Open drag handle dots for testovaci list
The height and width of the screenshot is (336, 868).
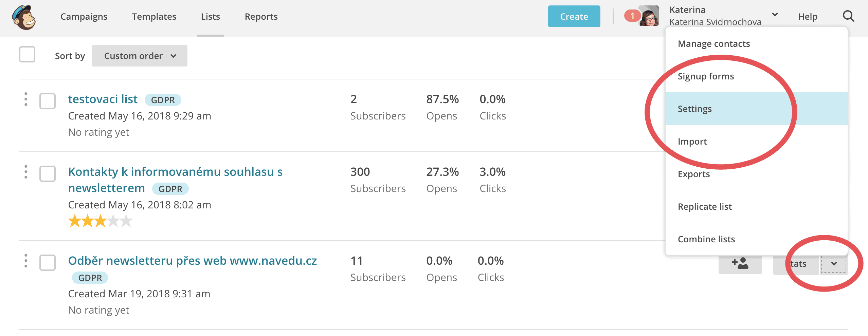coord(26,99)
